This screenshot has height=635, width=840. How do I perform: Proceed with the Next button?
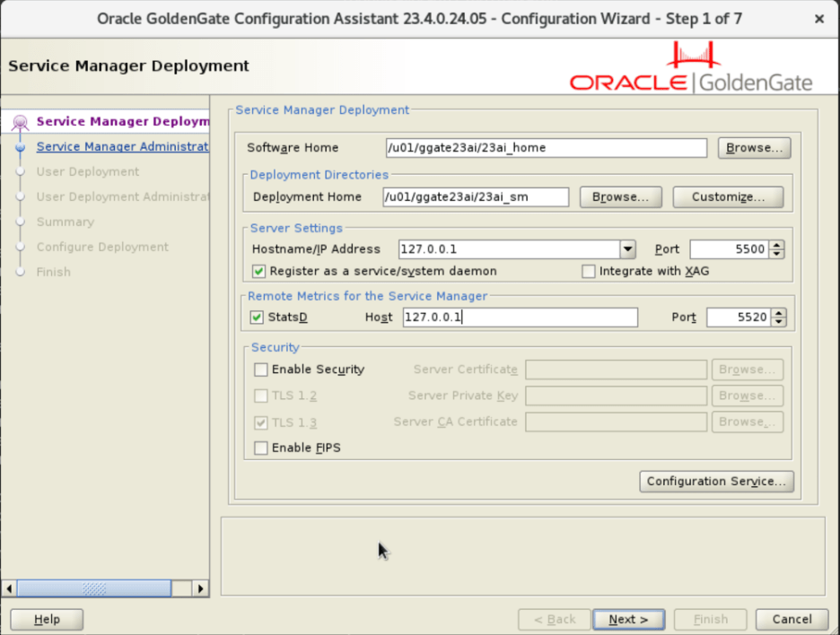[x=628, y=620]
